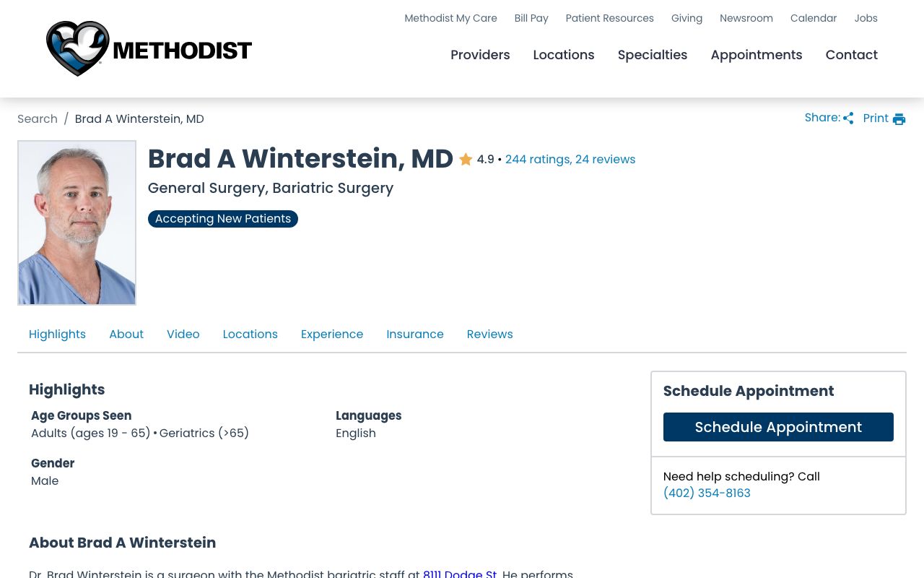This screenshot has height=578, width=924.
Task: Click the Methodist heart logo
Action: point(77,48)
